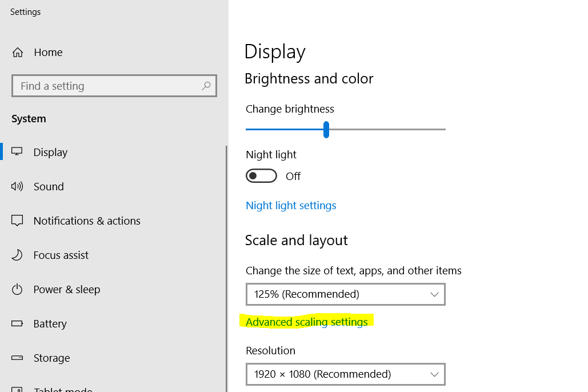Screen dimensions: 588x392
Task: Adjust the Change brightness slider
Action: [x=326, y=130]
